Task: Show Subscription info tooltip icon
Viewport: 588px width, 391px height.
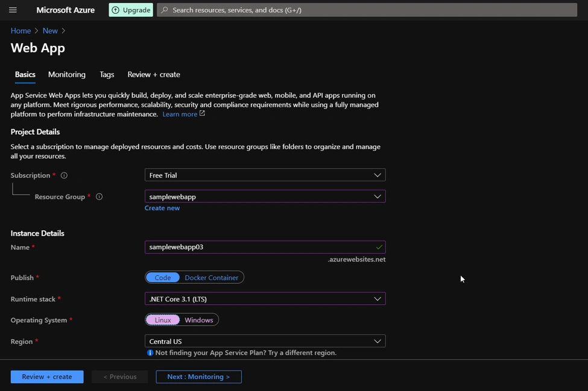Action: point(64,175)
